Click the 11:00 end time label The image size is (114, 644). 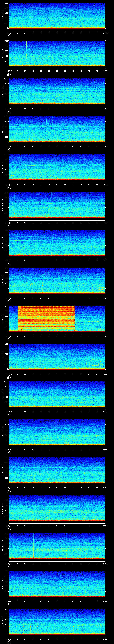pyautogui.click(x=105, y=450)
